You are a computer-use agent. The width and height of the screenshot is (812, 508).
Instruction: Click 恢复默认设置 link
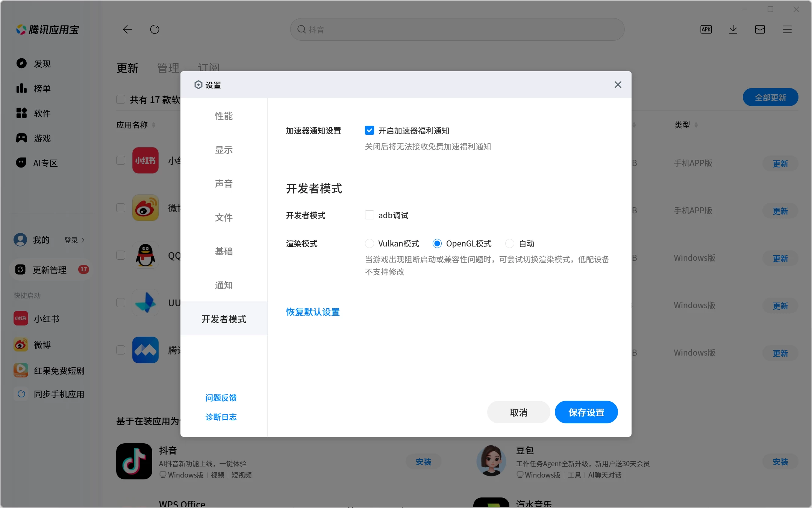click(313, 312)
